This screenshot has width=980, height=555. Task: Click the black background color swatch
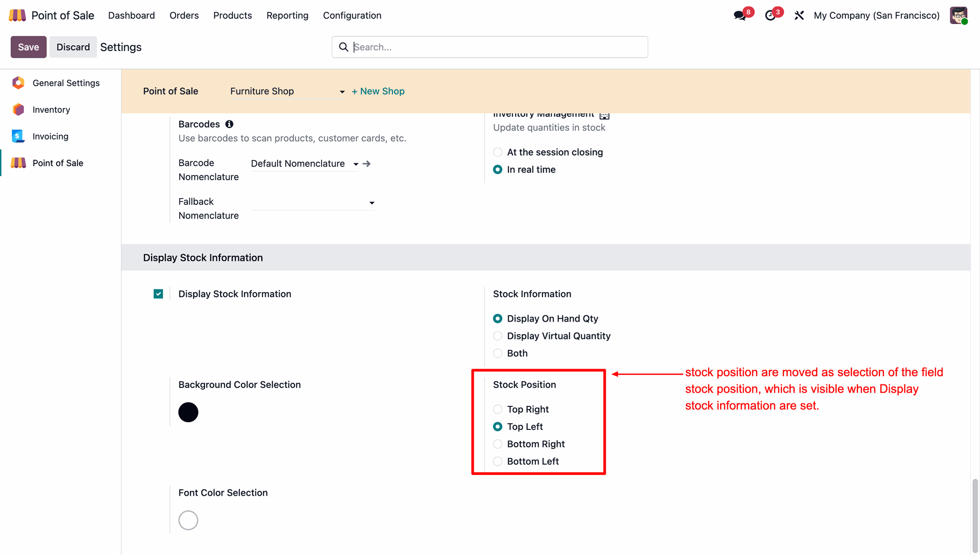(188, 413)
